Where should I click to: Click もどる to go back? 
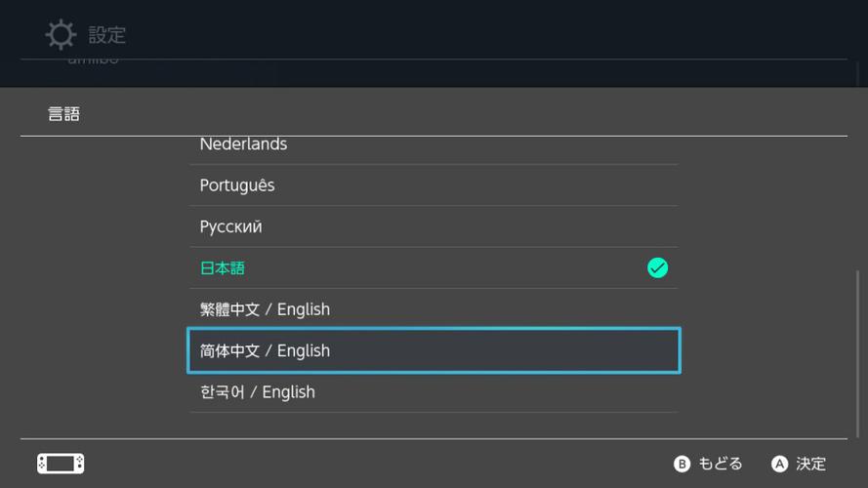[709, 464]
